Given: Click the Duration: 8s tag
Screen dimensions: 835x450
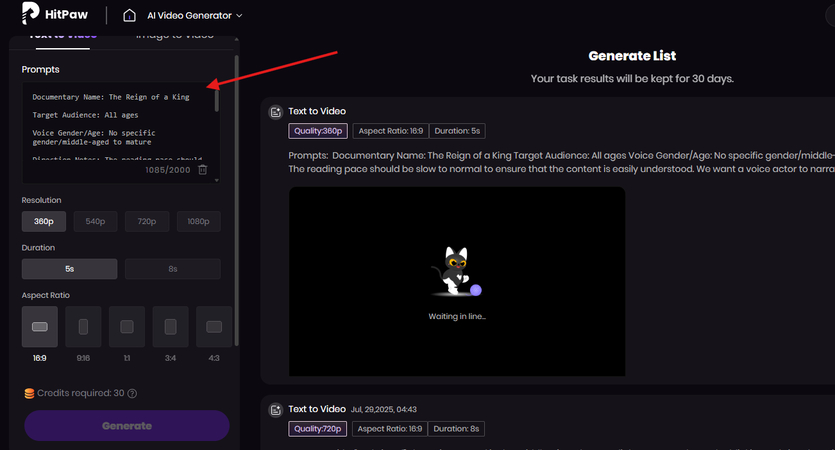Looking at the screenshot, I should 456,429.
